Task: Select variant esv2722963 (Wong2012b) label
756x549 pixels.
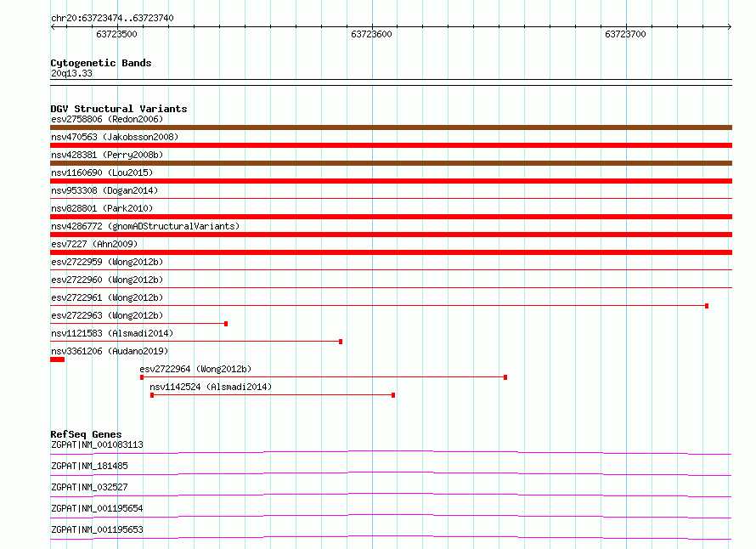Action: 107,315
